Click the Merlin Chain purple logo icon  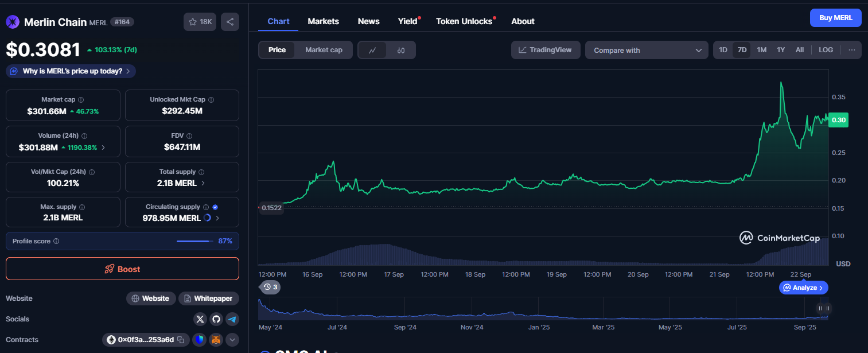click(13, 22)
